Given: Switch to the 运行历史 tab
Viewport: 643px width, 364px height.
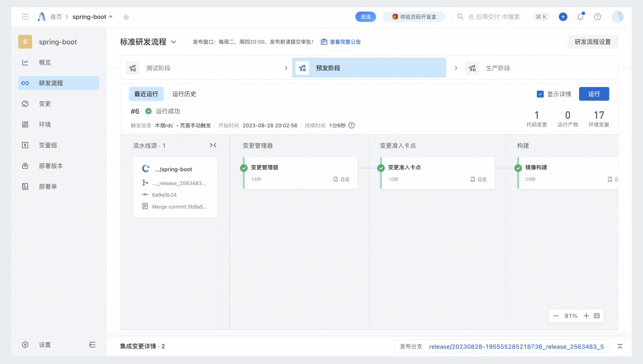Looking at the screenshot, I should (184, 94).
